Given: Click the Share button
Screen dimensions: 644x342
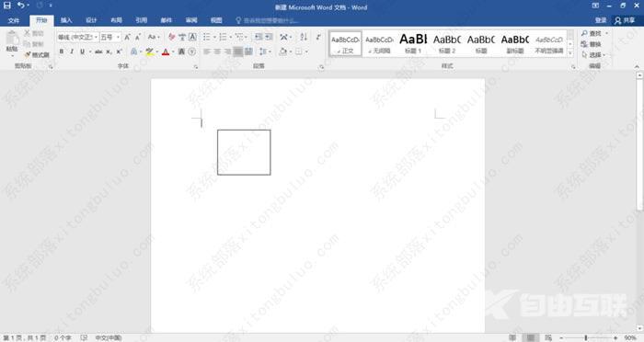Looking at the screenshot, I should [625, 20].
